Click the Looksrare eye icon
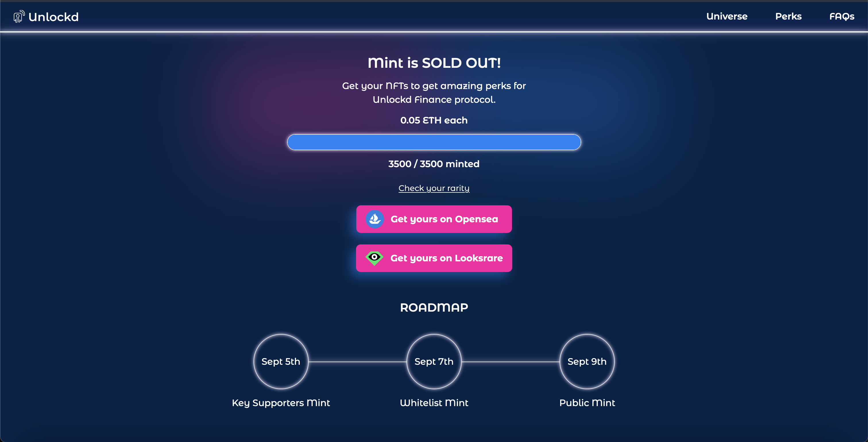Image resolution: width=868 pixels, height=442 pixels. coord(374,258)
